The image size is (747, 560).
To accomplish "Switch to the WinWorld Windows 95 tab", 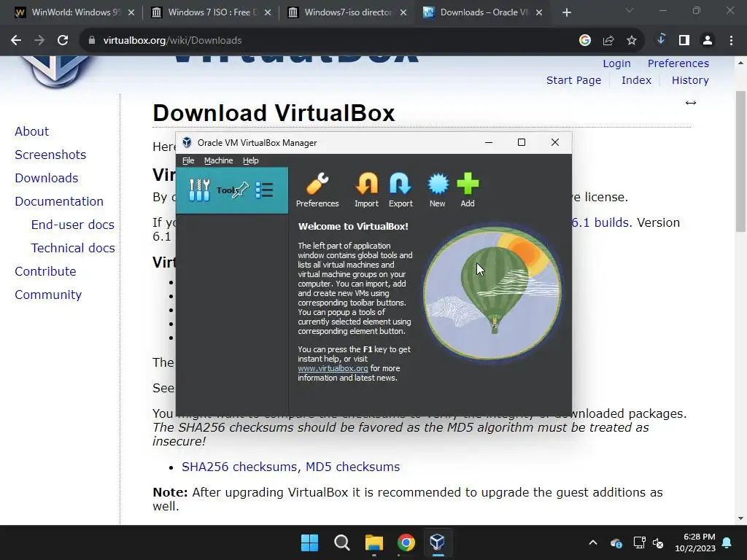I will [x=74, y=12].
